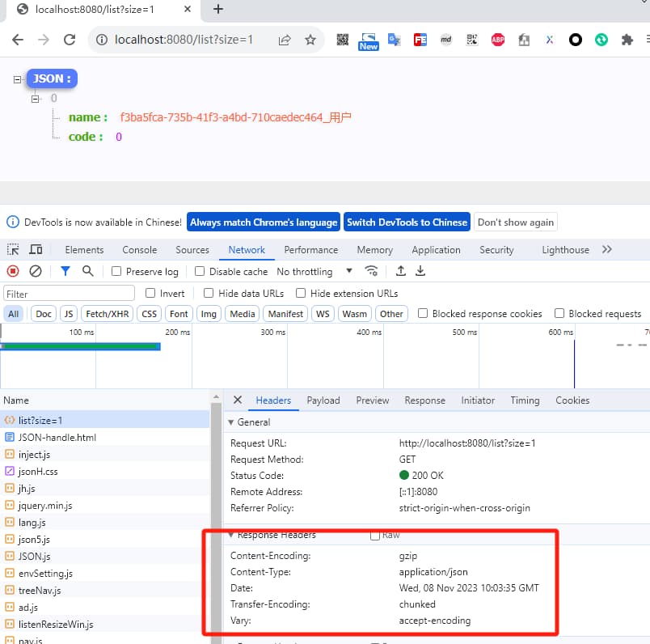This screenshot has width=650, height=644.
Task: Click the export HAR download icon
Action: click(420, 272)
